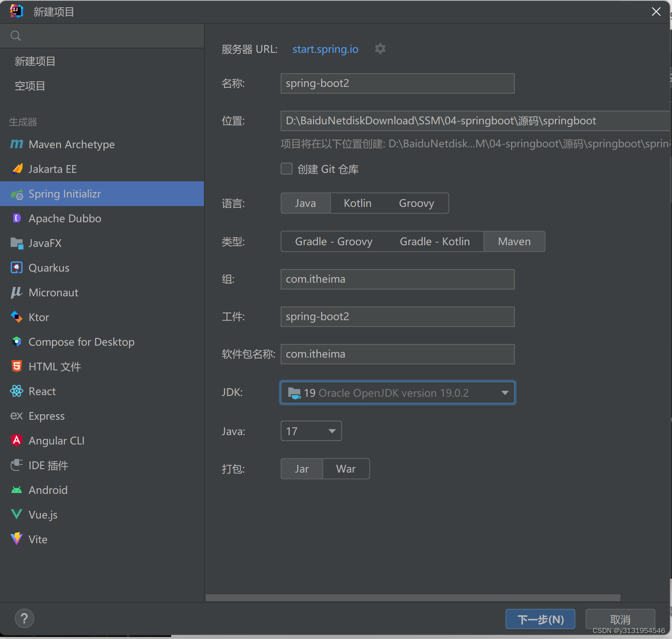Select Java as the language
The width and height of the screenshot is (672, 639).
point(306,203)
